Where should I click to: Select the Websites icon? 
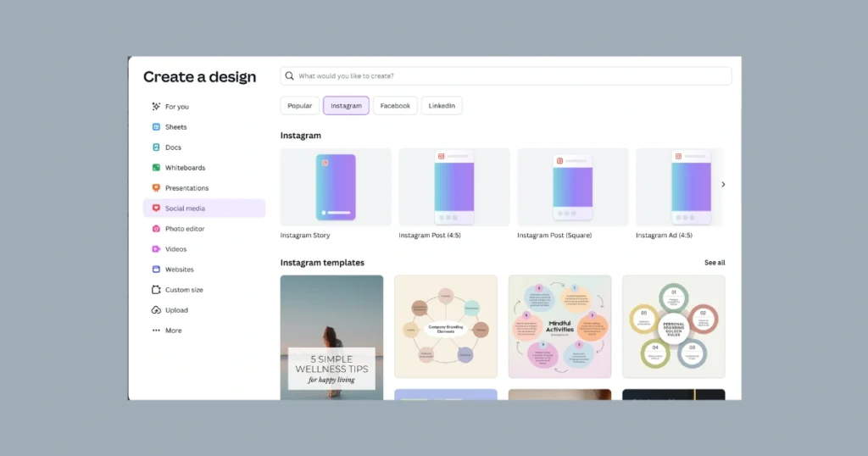click(156, 270)
